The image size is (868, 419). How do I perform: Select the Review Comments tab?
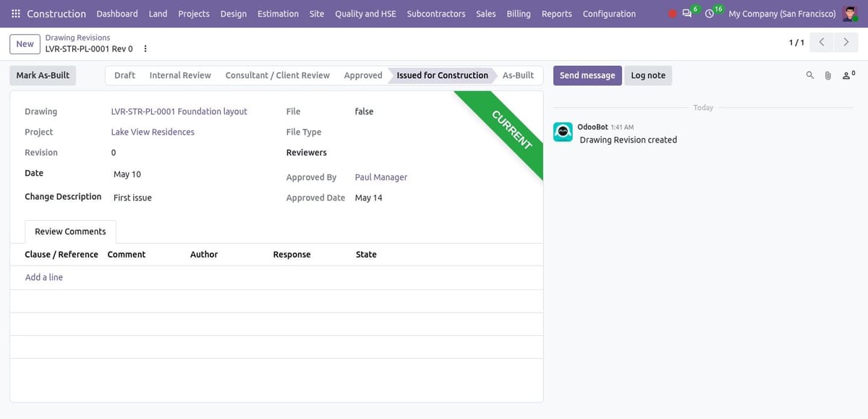tap(70, 232)
